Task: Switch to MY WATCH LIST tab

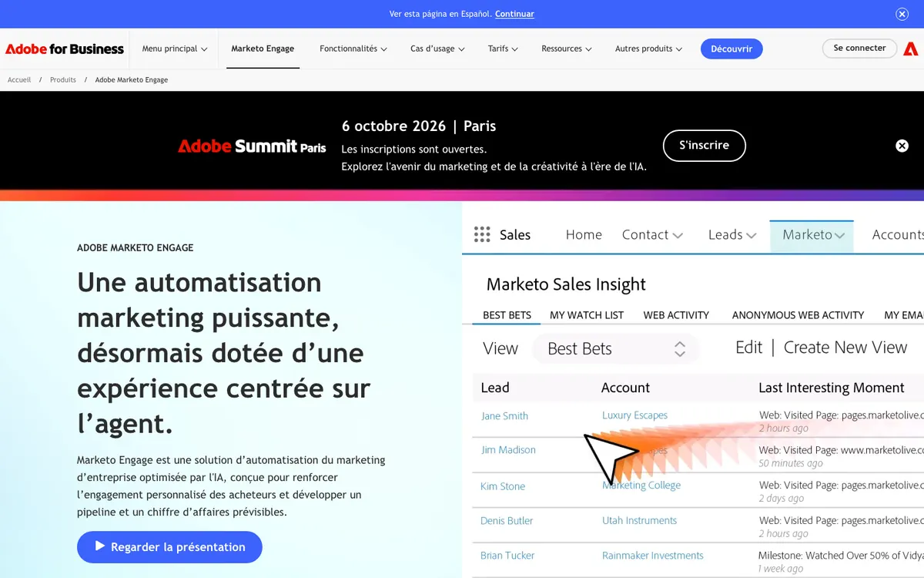Action: [587, 315]
